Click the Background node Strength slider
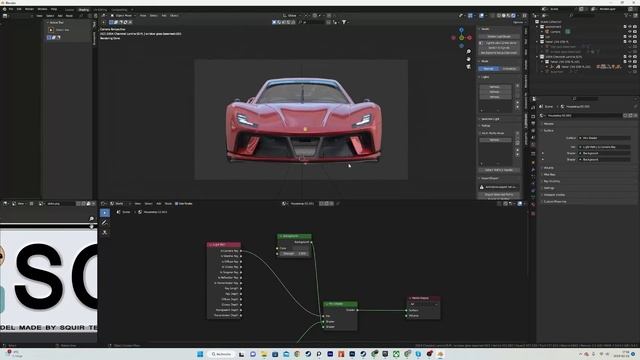Viewport: 640px width, 360px height. [x=294, y=253]
